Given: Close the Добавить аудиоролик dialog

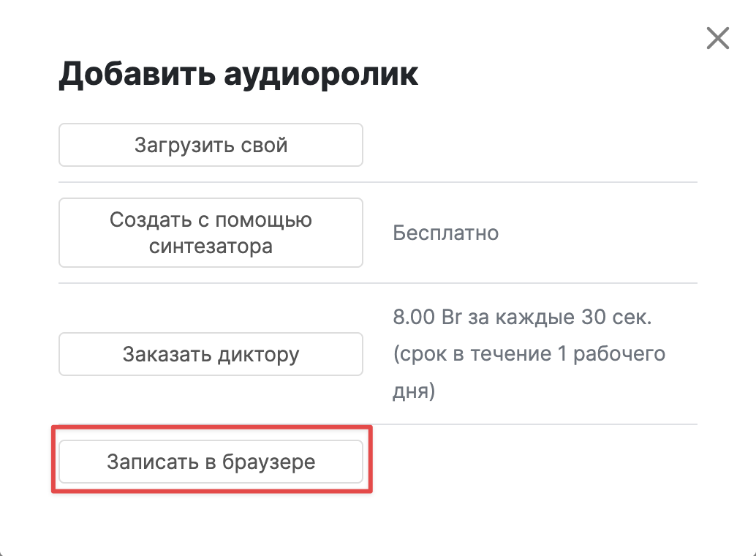Looking at the screenshot, I should 718,38.
